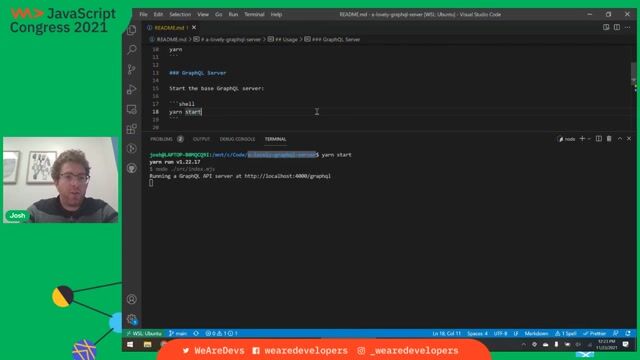The width and height of the screenshot is (640, 360).
Task: Open the File menu
Action: pos(143,14)
